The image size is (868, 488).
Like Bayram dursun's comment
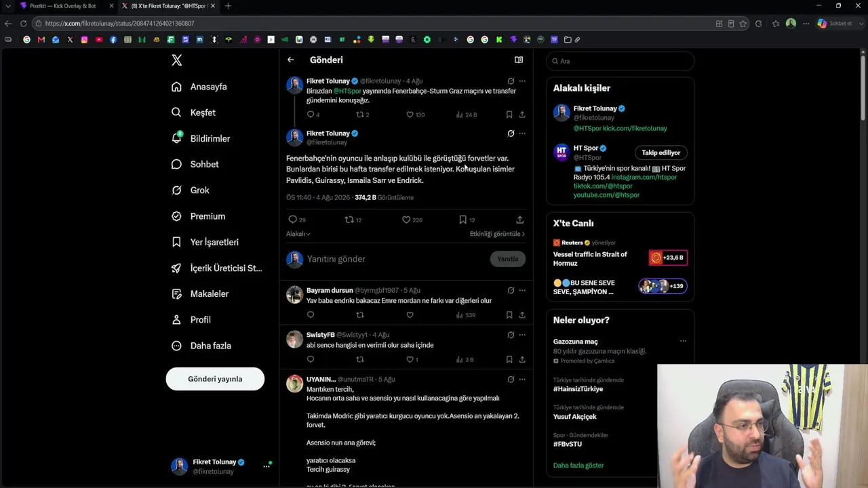(x=410, y=314)
